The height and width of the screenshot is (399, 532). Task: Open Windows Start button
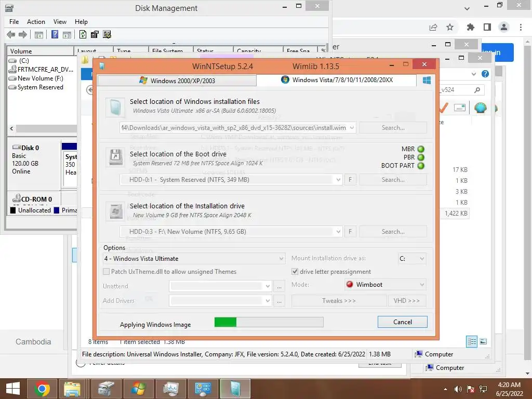tap(13, 389)
